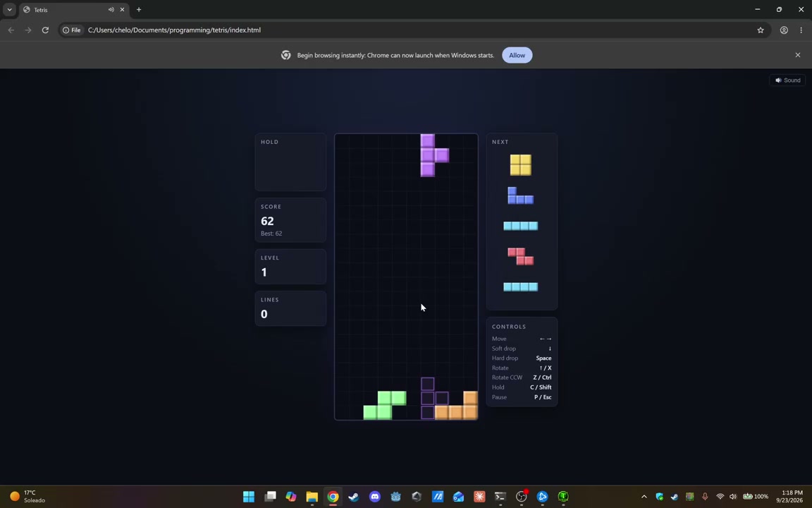Screen dimensions: 812x508
Task: Open Godot engine from the taskbar
Action: pyautogui.click(x=395, y=497)
